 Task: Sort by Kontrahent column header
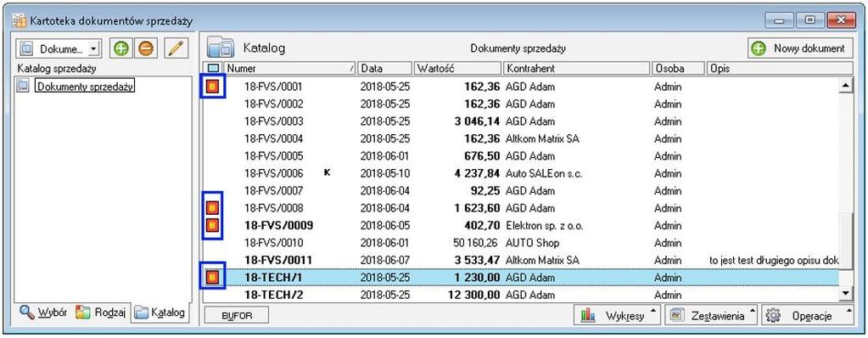click(576, 69)
